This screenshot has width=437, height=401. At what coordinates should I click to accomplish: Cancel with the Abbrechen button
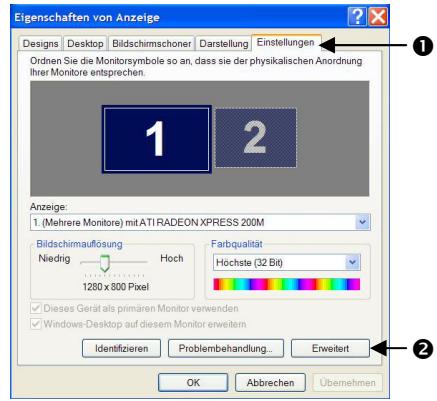[x=270, y=382]
